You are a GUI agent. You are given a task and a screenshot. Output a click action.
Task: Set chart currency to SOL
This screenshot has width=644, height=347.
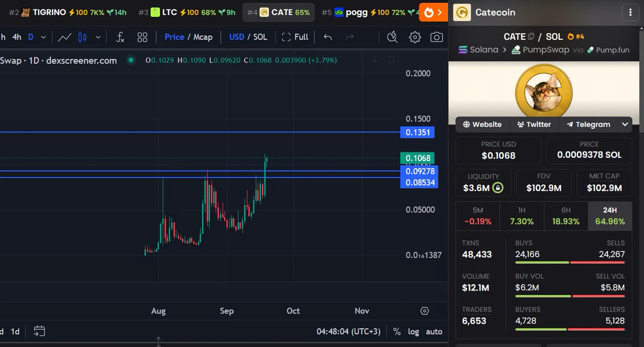(260, 37)
